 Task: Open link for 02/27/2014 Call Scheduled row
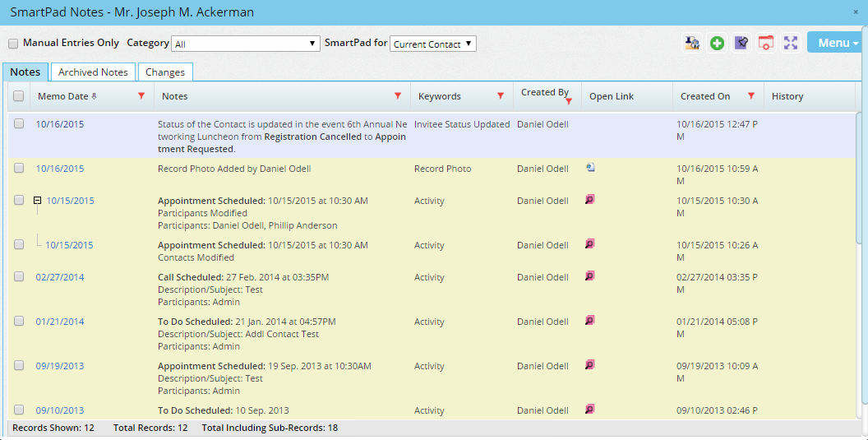pos(590,276)
